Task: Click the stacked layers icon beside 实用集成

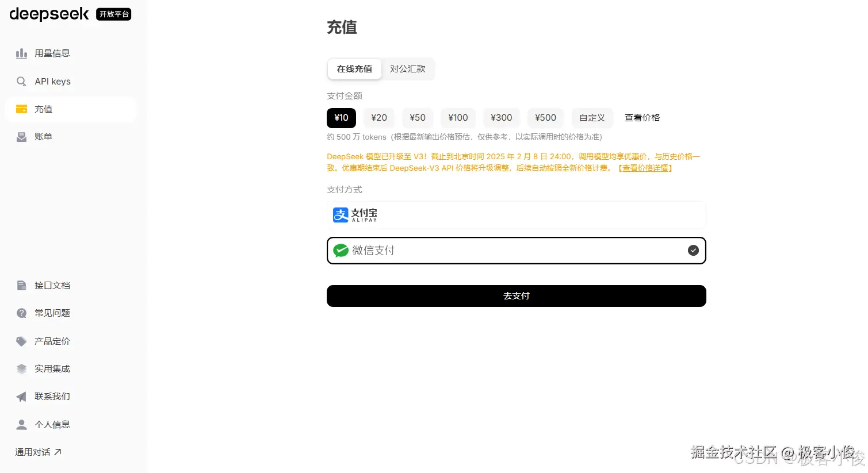Action: pos(21,369)
